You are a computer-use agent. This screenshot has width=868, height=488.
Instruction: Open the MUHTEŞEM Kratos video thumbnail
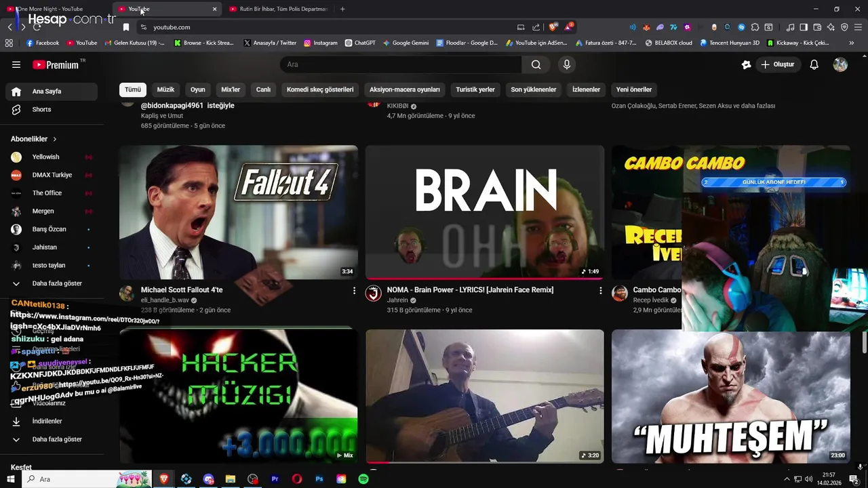[730, 396]
